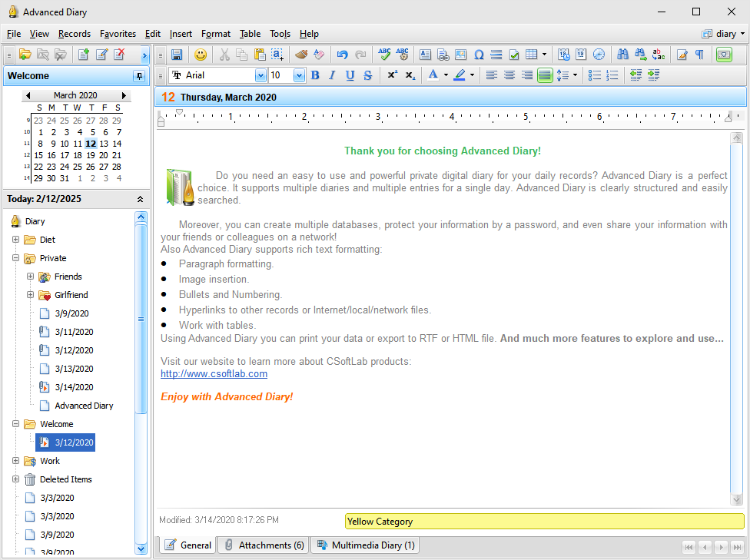The image size is (750, 560).
Task: Open the Arial font name dropdown
Action: [x=261, y=75]
